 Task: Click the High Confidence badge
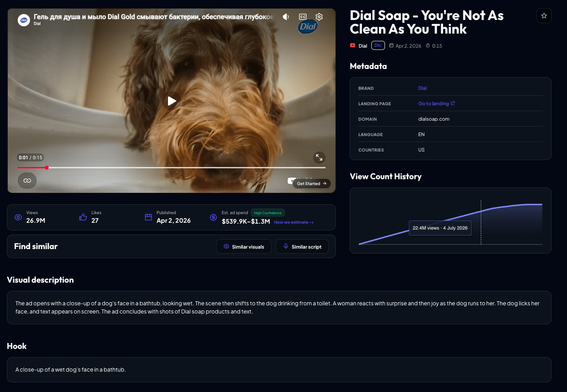268,213
